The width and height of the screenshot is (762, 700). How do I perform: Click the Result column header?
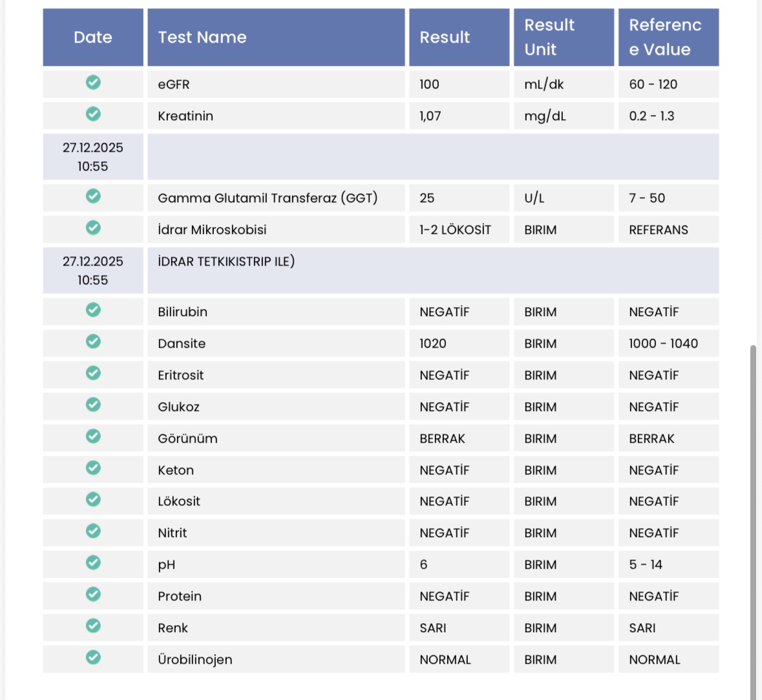coord(445,37)
